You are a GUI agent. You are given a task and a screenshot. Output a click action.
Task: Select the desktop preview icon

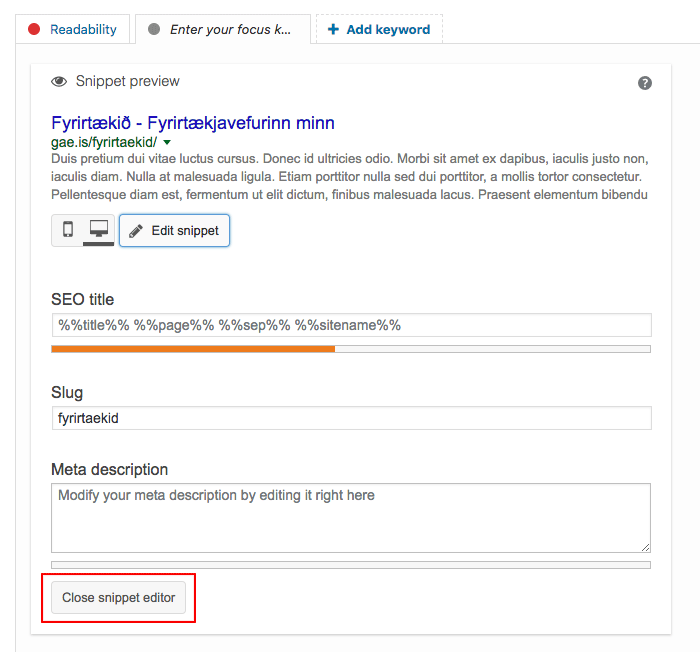[98, 230]
